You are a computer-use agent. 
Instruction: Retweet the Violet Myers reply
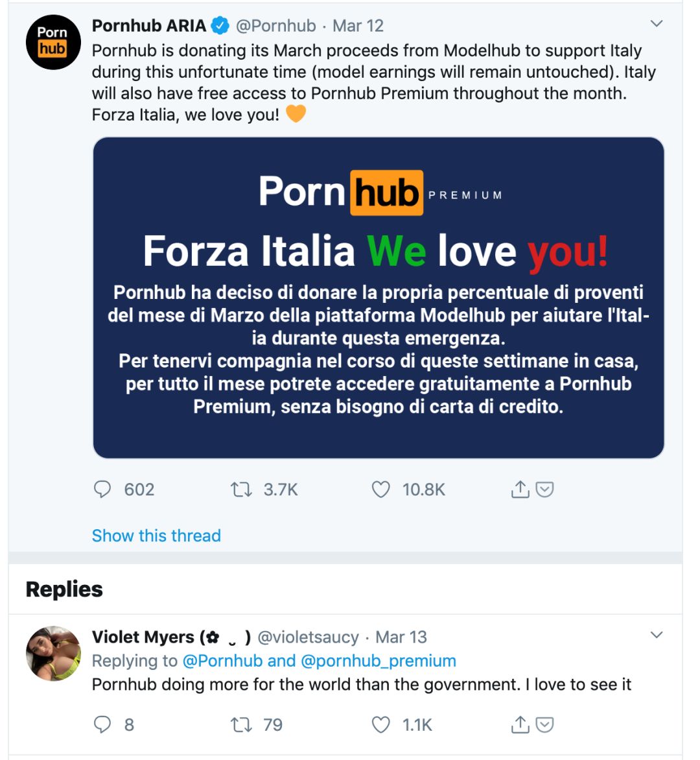(241, 724)
